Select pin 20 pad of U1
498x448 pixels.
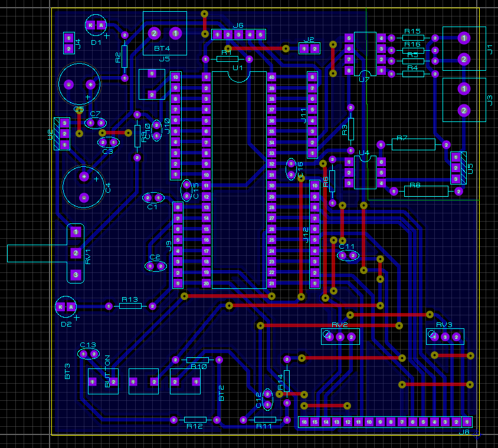(206, 284)
